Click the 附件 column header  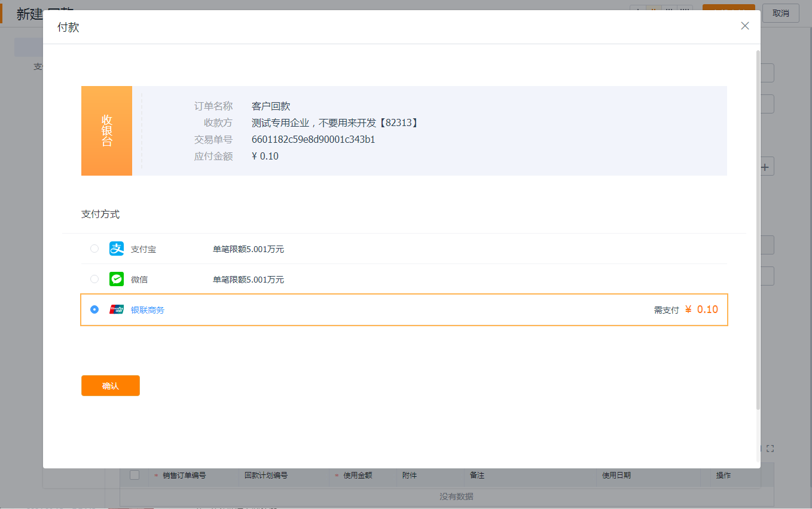(410, 476)
